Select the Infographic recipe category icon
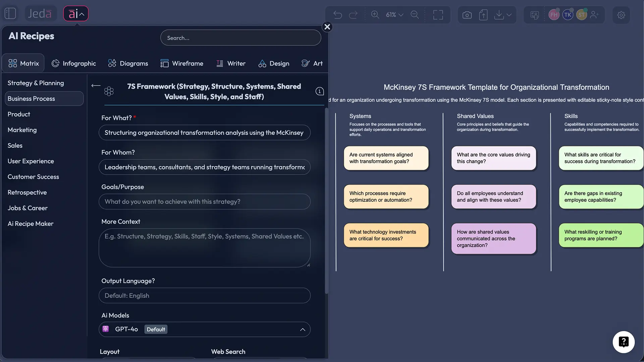 [x=55, y=63]
